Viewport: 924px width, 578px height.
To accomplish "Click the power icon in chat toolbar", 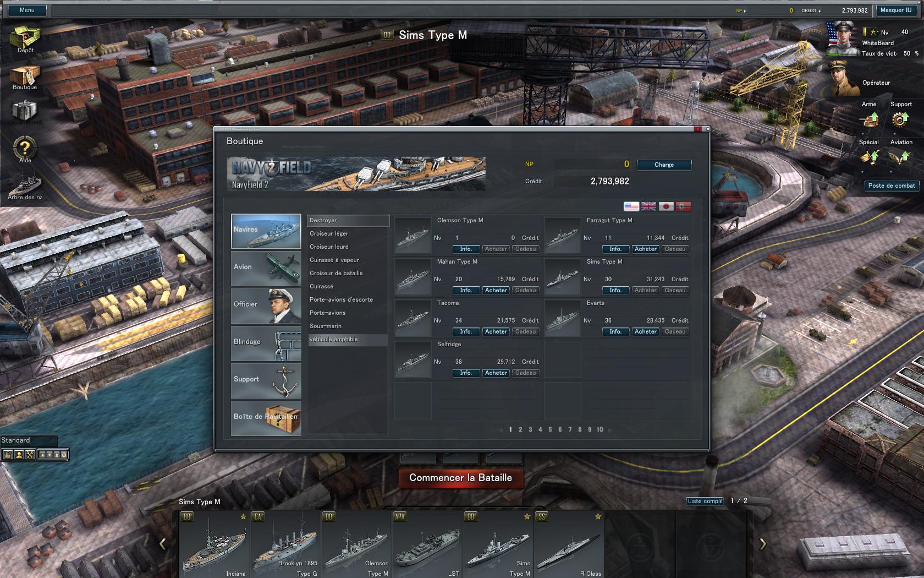I will (63, 455).
